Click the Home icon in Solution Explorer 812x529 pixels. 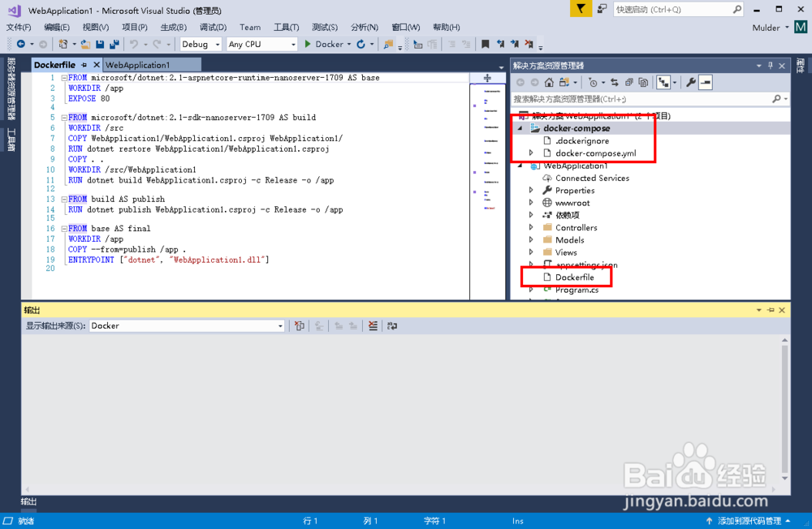548,81
